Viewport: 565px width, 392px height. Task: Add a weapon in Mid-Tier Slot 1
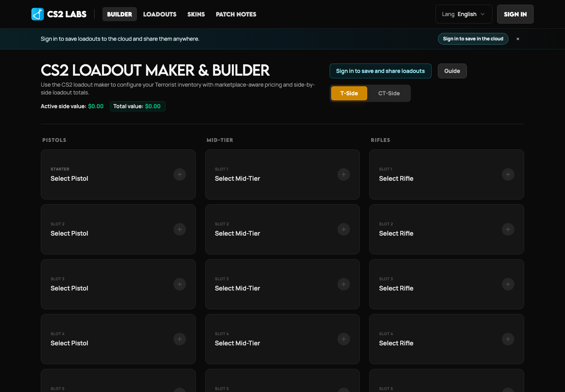pyautogui.click(x=344, y=174)
